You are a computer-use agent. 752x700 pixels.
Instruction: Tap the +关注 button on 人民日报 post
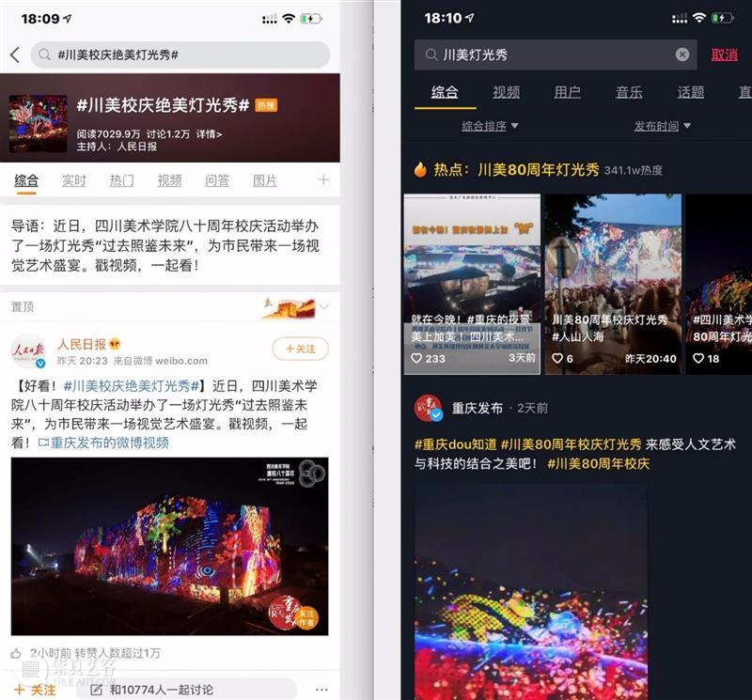[301, 349]
